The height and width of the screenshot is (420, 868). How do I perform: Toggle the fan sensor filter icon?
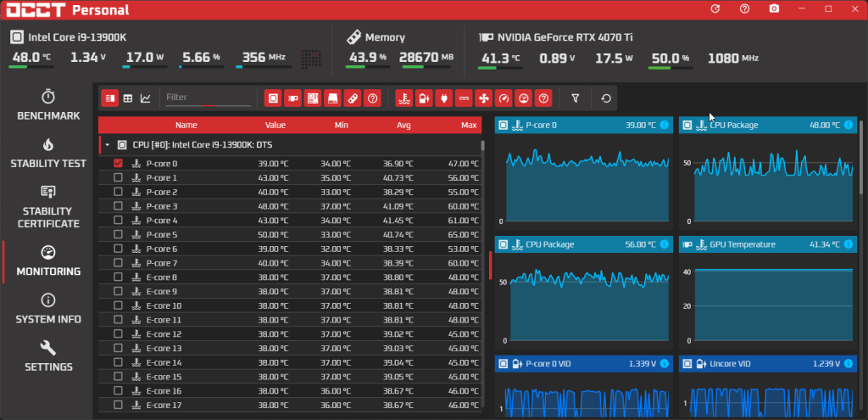tap(483, 98)
